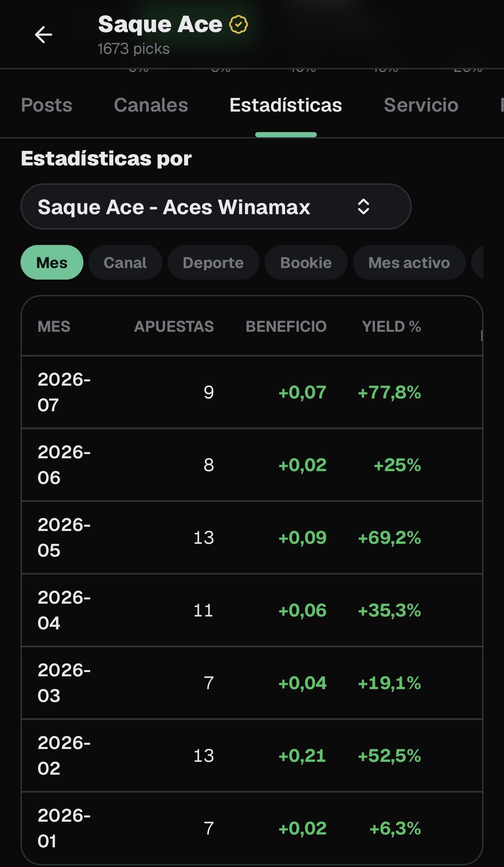Sort by the BENEFICIO column header
Image resolution: width=504 pixels, height=867 pixels.
[x=286, y=327]
